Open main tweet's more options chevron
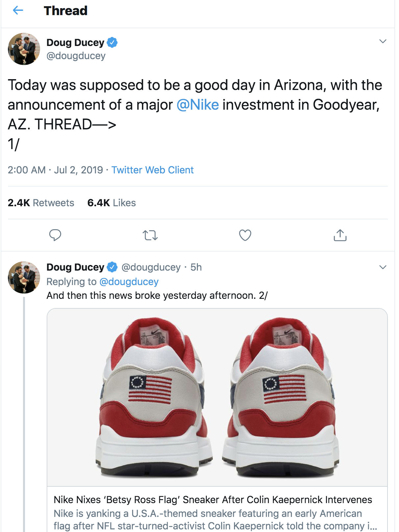Viewport: 399px width, 532px height. click(x=383, y=41)
